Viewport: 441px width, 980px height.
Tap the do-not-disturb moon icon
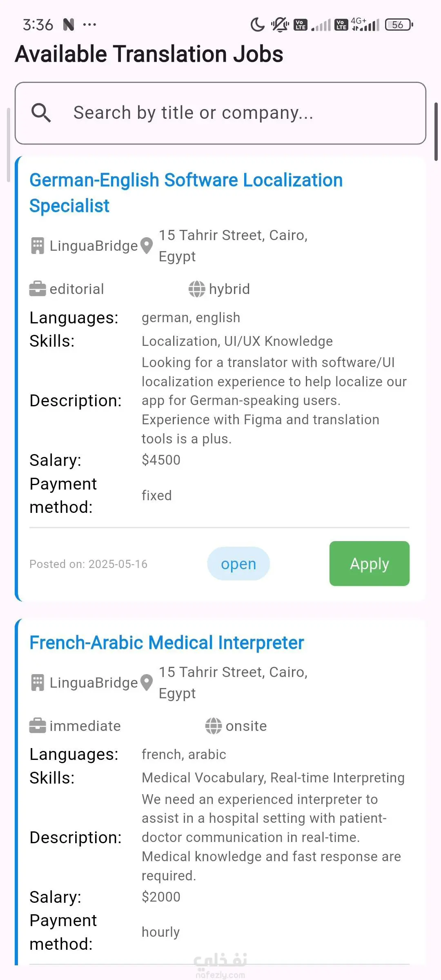[258, 25]
